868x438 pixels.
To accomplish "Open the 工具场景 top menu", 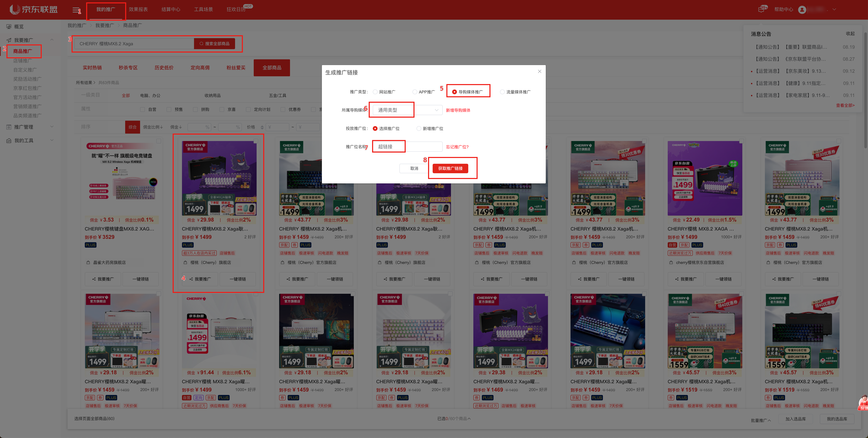I will [204, 9].
